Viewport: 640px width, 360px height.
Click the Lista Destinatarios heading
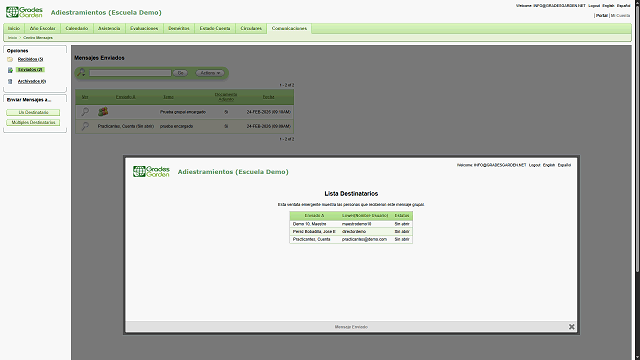351,193
